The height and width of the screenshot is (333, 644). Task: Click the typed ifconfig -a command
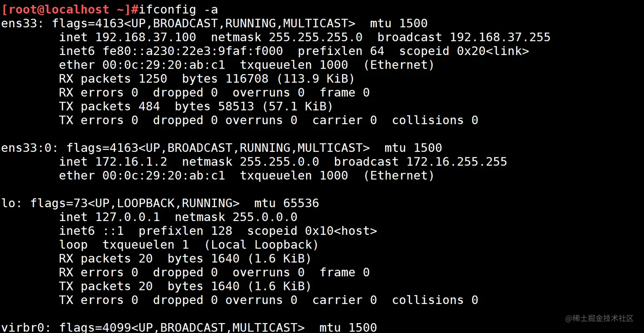[x=178, y=9]
